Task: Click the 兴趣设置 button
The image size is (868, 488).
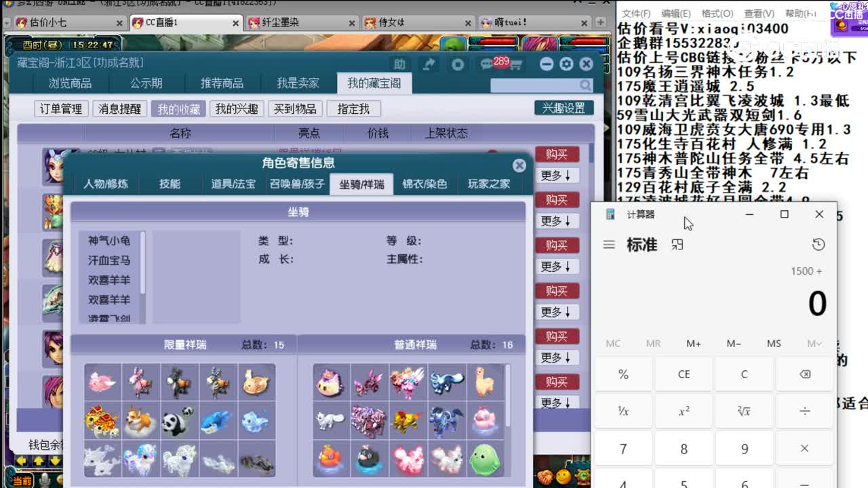Action: pos(564,108)
